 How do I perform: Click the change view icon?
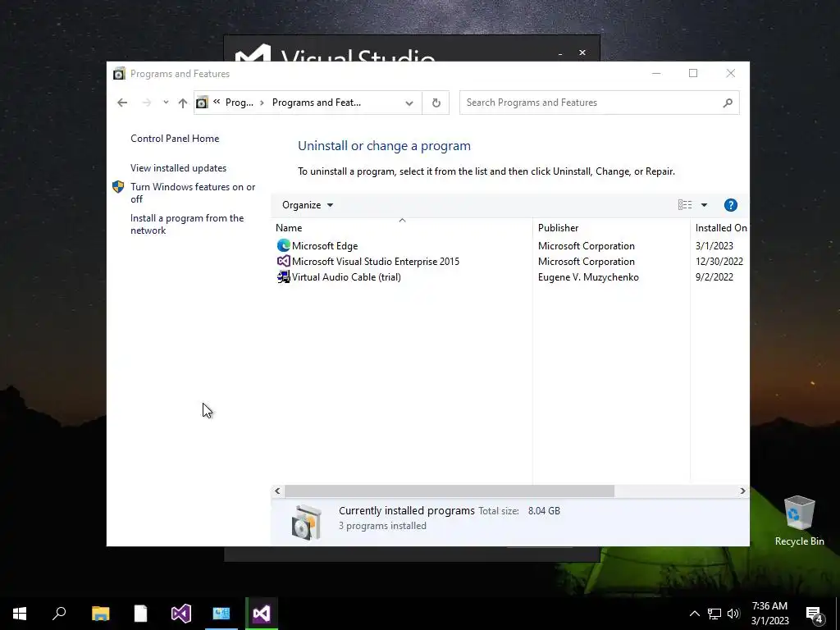coord(685,204)
